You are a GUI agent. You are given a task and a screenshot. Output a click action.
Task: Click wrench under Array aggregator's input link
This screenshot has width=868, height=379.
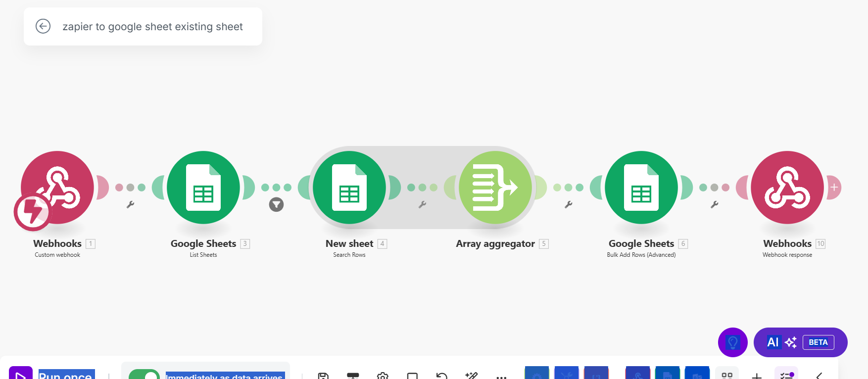click(x=422, y=204)
